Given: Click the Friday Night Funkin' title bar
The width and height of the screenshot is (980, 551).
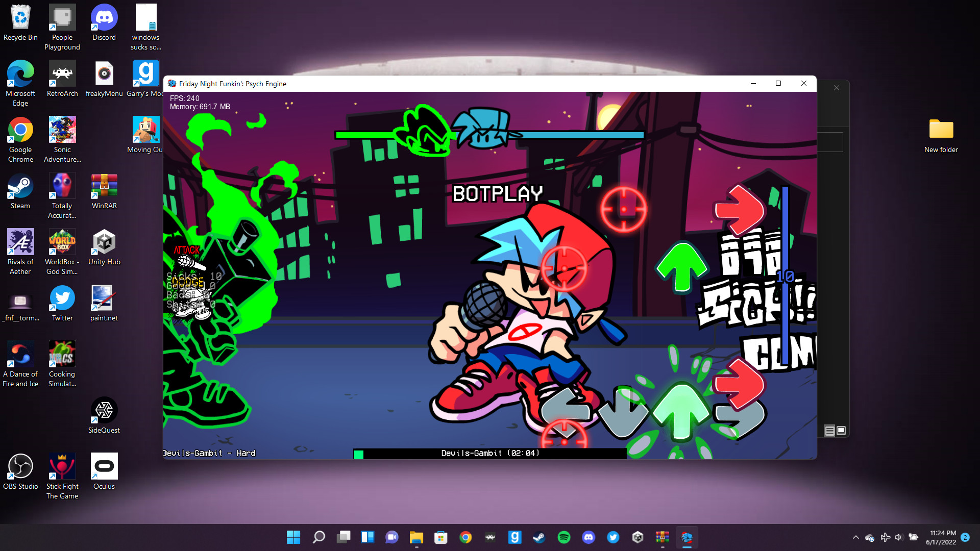Looking at the screenshot, I should point(459,84).
